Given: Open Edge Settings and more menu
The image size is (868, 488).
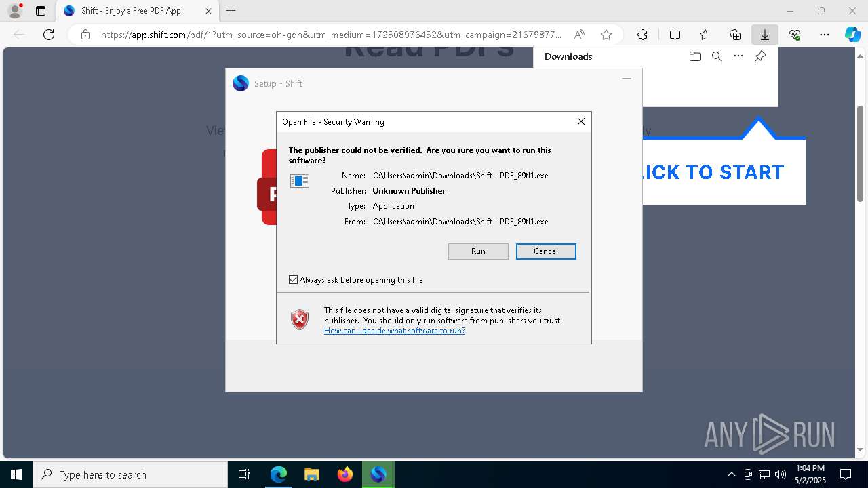Looking at the screenshot, I should point(825,35).
